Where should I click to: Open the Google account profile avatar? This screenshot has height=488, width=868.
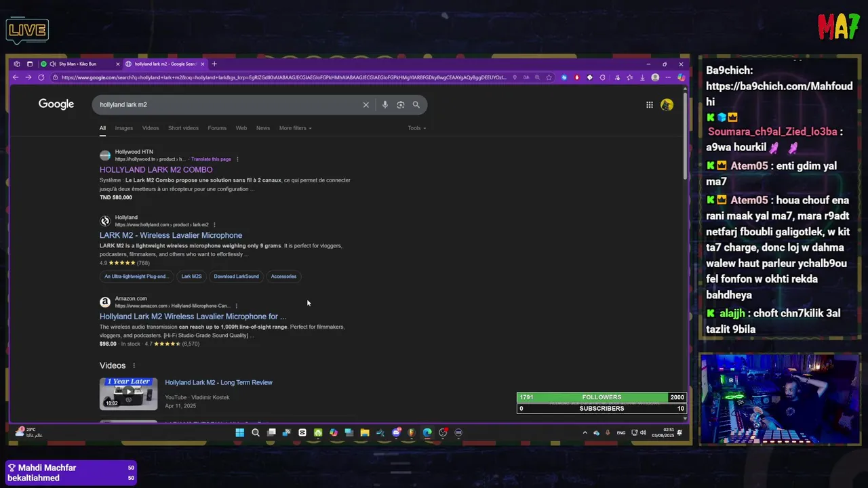pyautogui.click(x=667, y=104)
